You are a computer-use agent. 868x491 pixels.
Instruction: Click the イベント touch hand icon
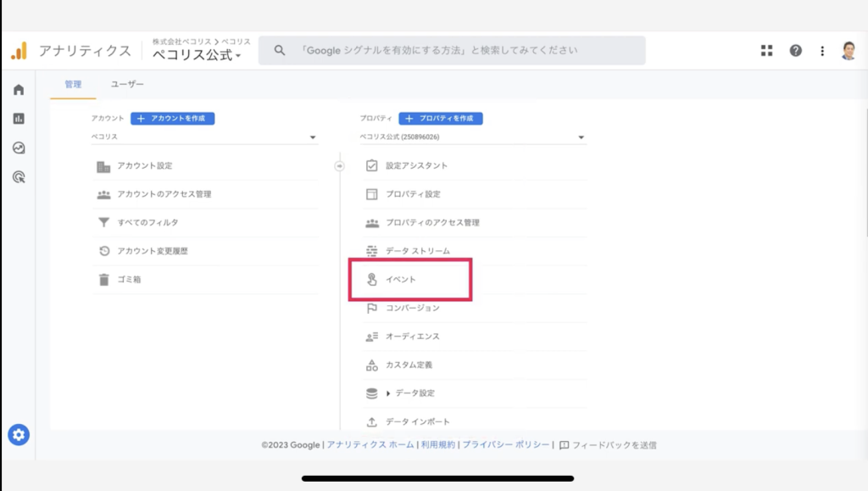(372, 280)
